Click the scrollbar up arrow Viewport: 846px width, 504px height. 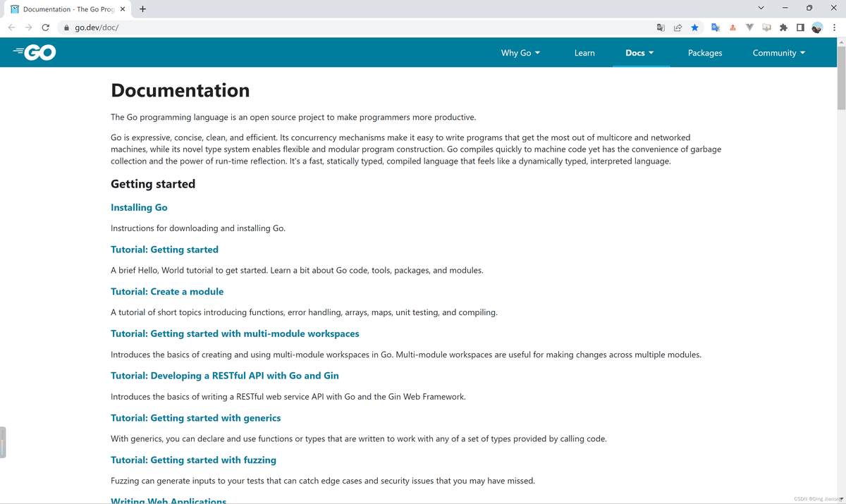click(841, 42)
